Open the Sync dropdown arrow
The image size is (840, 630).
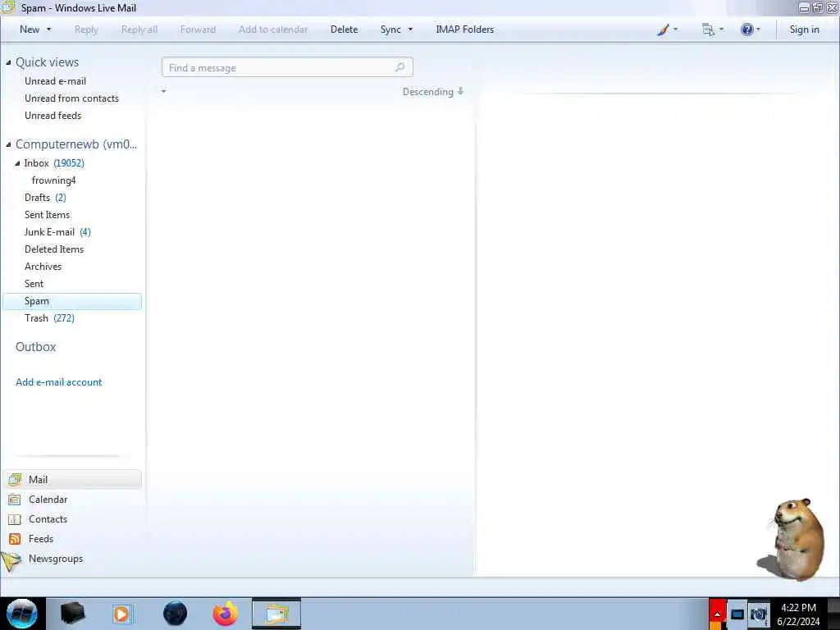[410, 30]
